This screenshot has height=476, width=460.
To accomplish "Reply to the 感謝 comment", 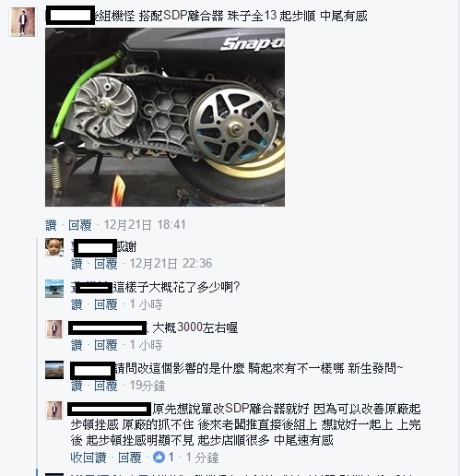I will [x=106, y=264].
